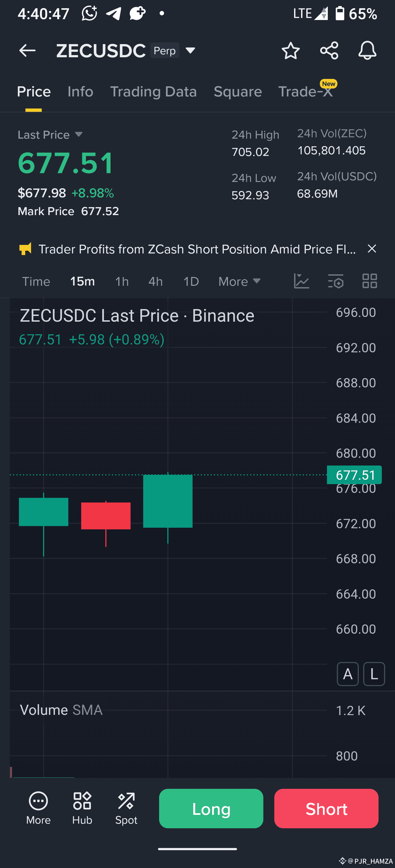This screenshot has width=395, height=868.
Task: Open the share icon
Action: coord(329,50)
